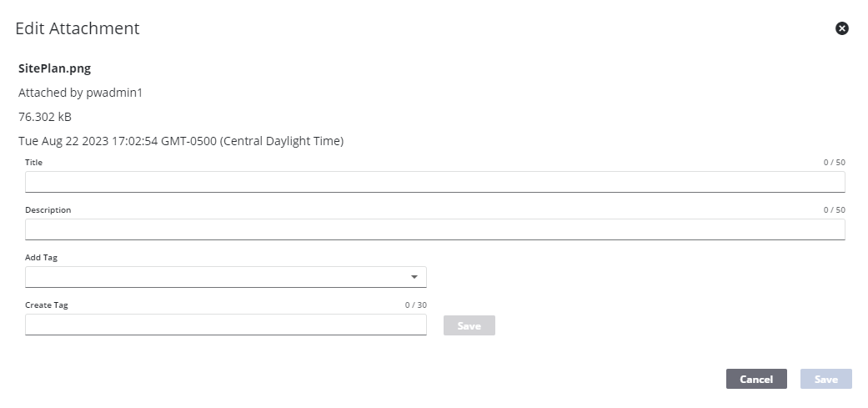Save the attachment changes at dialog bottom
The height and width of the screenshot is (408, 868).
click(825, 379)
